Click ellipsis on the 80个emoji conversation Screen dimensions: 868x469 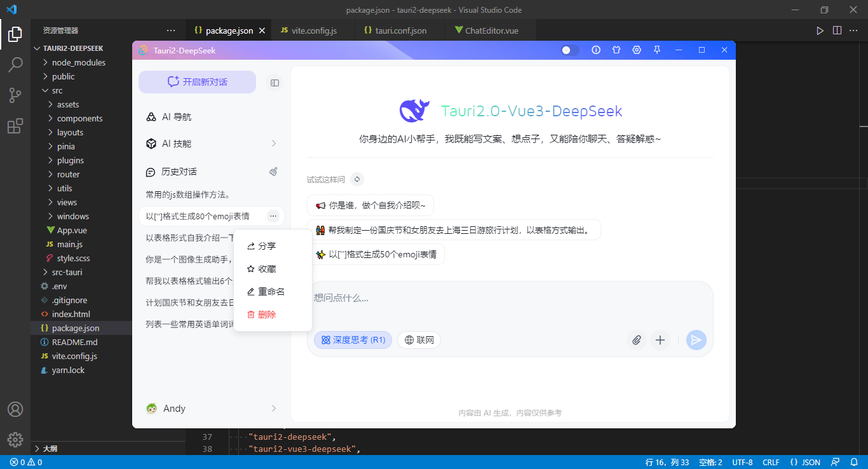[x=273, y=216]
